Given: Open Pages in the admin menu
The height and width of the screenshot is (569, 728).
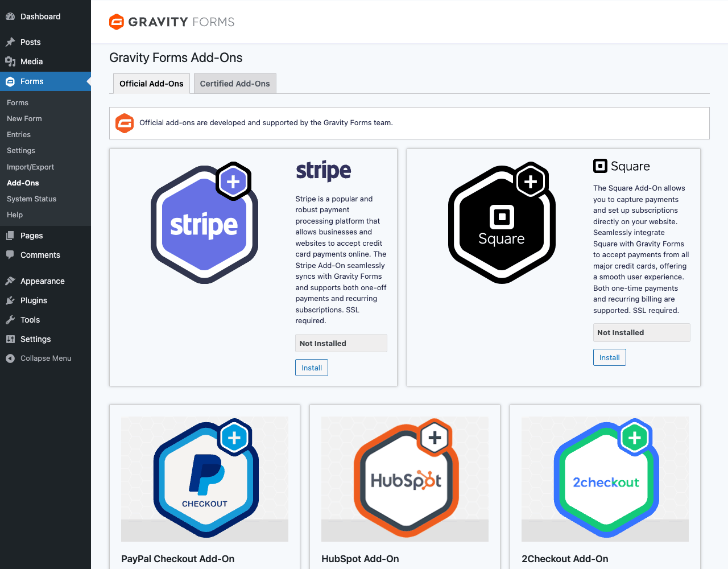Looking at the screenshot, I should pyautogui.click(x=45, y=236).
